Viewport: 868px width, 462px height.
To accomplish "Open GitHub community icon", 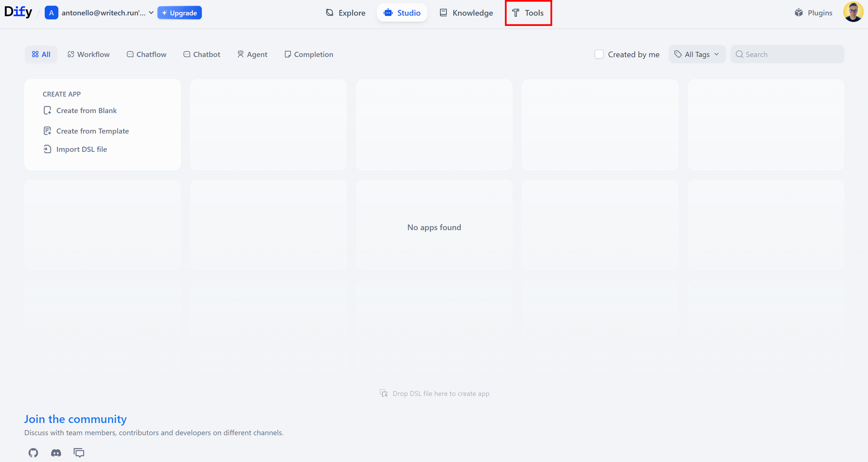I will [x=33, y=453].
